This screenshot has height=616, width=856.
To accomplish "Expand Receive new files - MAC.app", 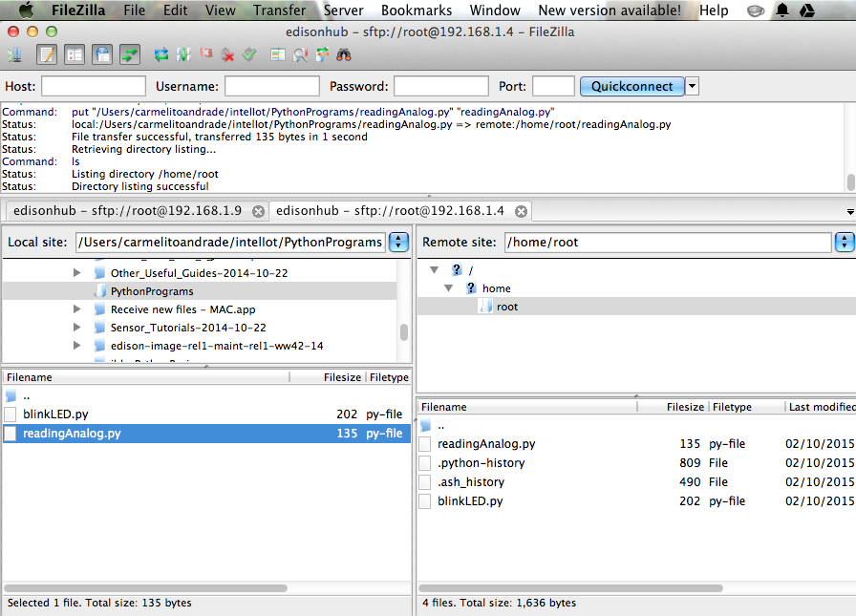I will pyautogui.click(x=77, y=308).
